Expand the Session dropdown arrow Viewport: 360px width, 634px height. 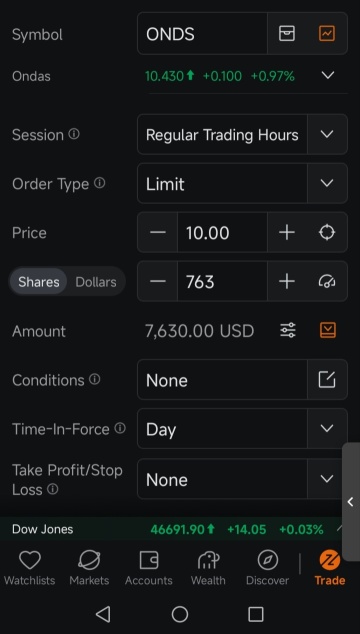pos(327,134)
